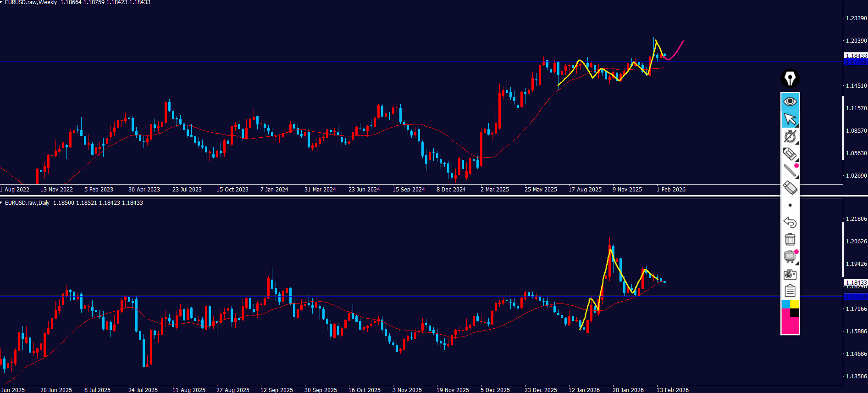Select the highlighter marker tool
868x393 pixels.
coord(790,154)
